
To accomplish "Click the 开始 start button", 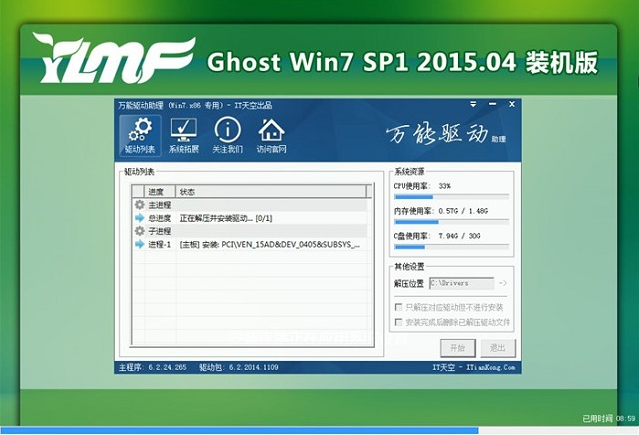I will click(458, 348).
